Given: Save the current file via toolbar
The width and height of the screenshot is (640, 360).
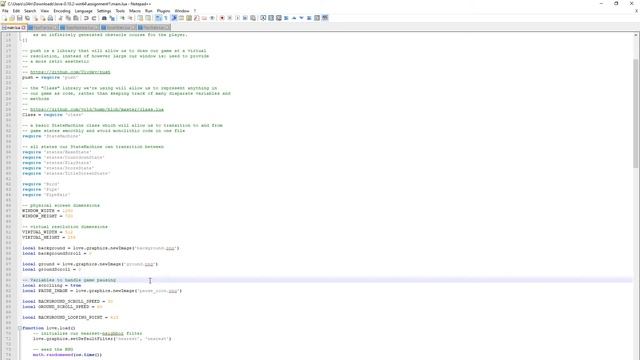Looking at the screenshot, I should [x=20, y=18].
